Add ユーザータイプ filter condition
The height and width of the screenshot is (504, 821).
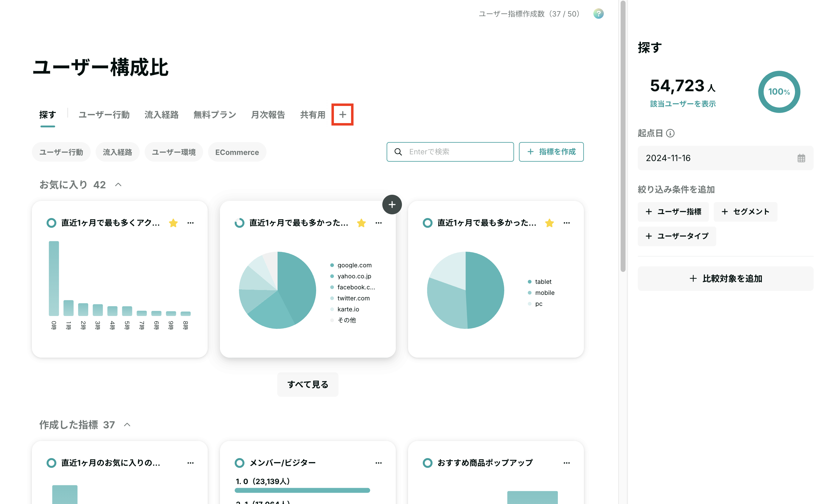click(x=677, y=236)
